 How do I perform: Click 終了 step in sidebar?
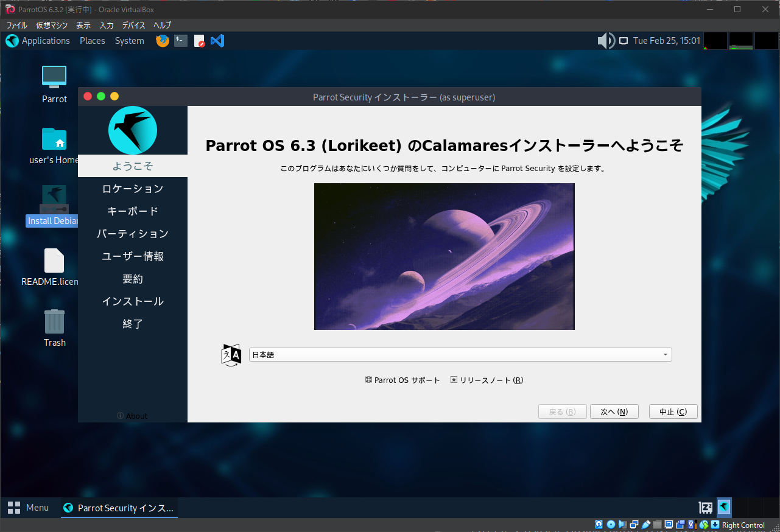pyautogui.click(x=133, y=324)
